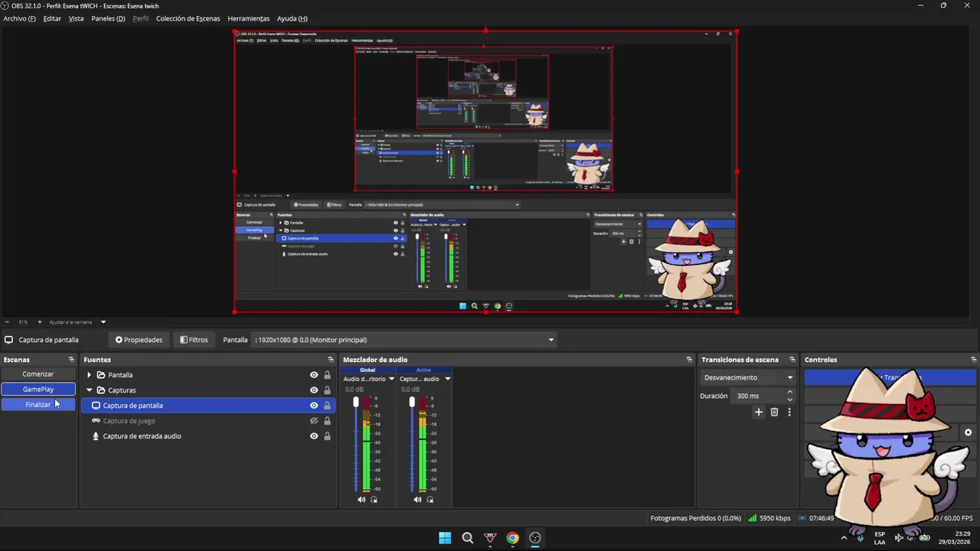Open the Editar menu
This screenshot has width=980, height=551.
click(52, 18)
